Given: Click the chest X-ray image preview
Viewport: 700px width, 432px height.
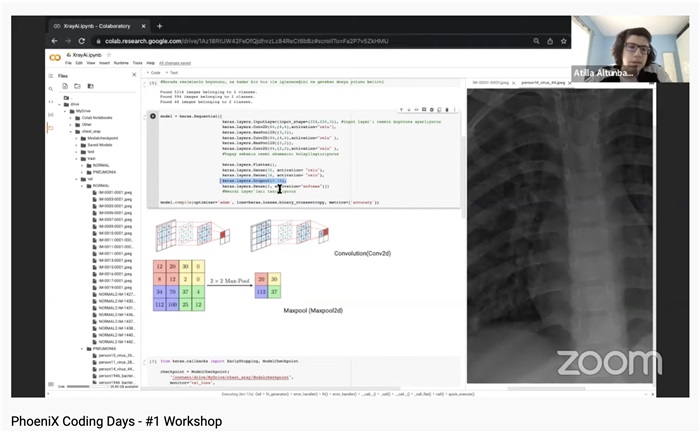Looking at the screenshot, I should [x=559, y=236].
